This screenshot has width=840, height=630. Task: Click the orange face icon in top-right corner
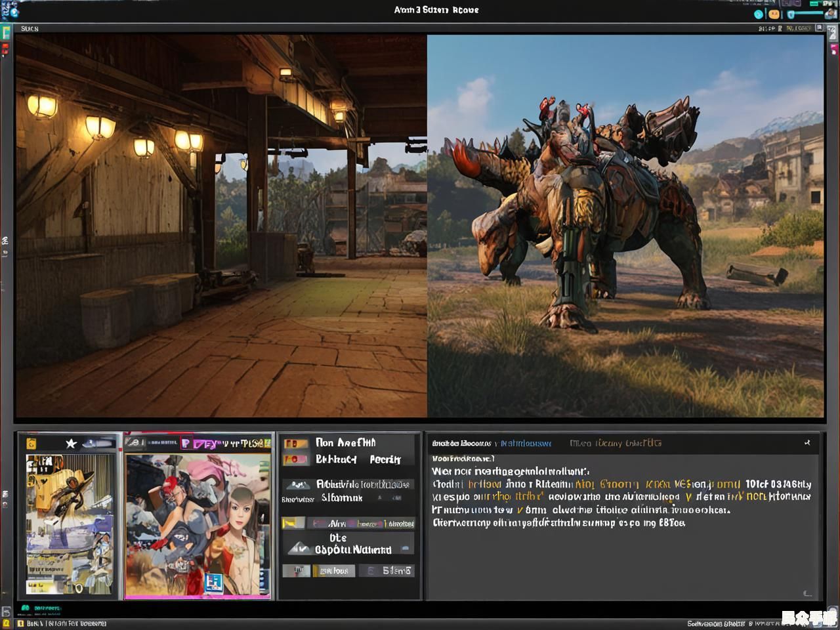(774, 14)
